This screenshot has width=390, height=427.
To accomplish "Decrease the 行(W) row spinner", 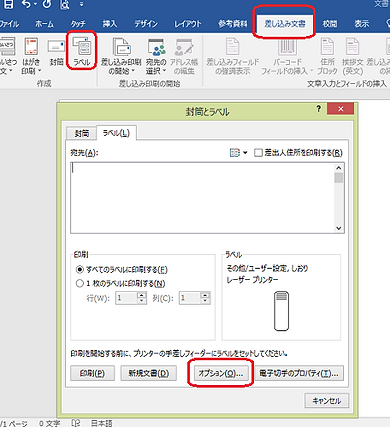I will [x=142, y=301].
